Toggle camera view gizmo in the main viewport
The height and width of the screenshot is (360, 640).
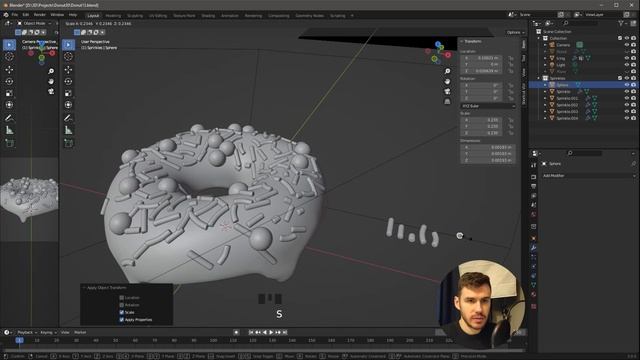pyautogui.click(x=447, y=91)
